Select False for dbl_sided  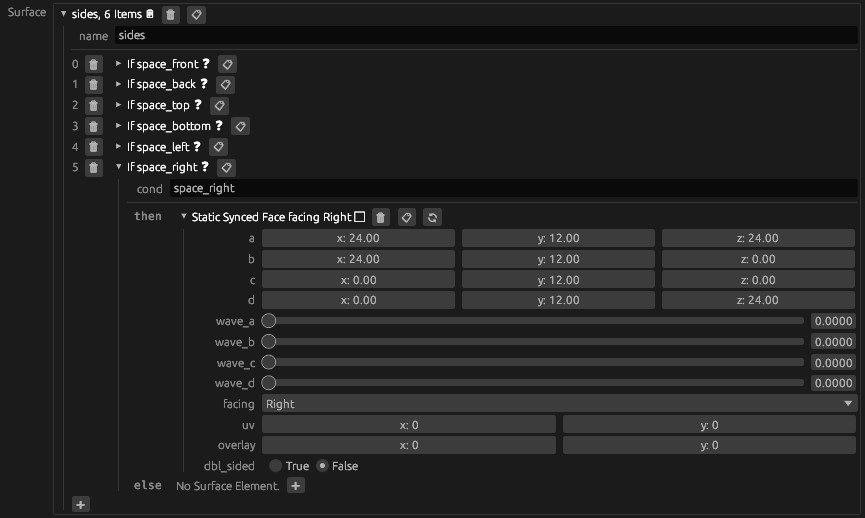[x=322, y=466]
